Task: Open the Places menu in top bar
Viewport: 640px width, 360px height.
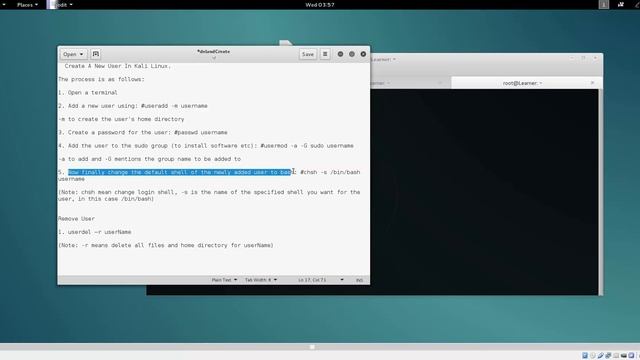Action: (27, 5)
